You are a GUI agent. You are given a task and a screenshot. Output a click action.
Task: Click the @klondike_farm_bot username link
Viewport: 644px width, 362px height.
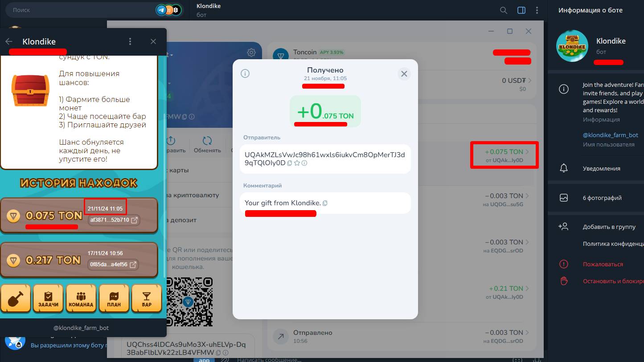click(x=611, y=135)
